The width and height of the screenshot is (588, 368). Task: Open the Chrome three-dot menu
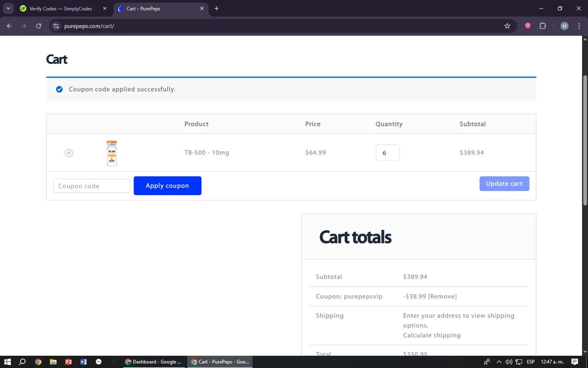tap(579, 26)
